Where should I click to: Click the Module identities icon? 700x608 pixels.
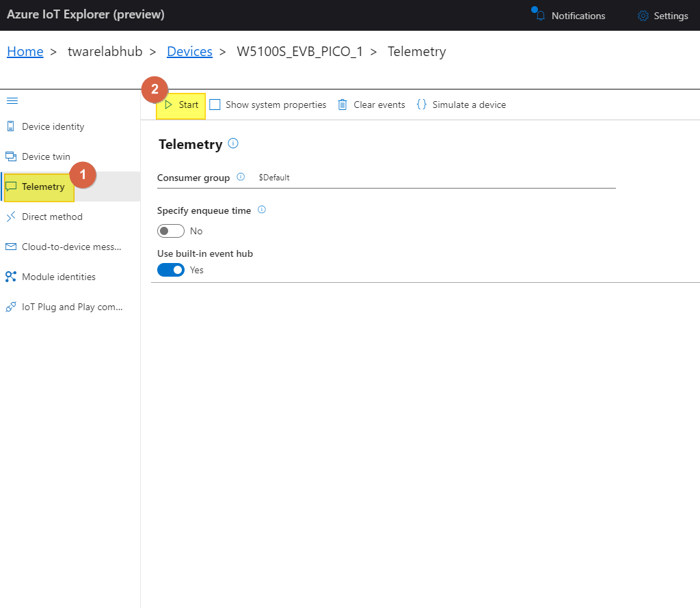[x=11, y=277]
